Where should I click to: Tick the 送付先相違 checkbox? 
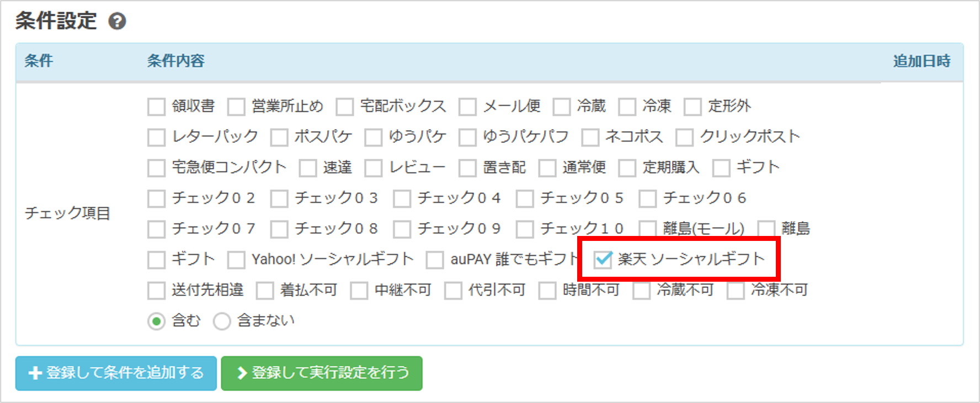pyautogui.click(x=156, y=290)
